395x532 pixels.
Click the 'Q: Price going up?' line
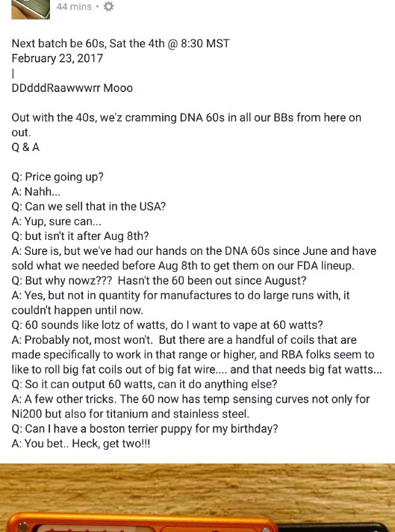pos(57,177)
